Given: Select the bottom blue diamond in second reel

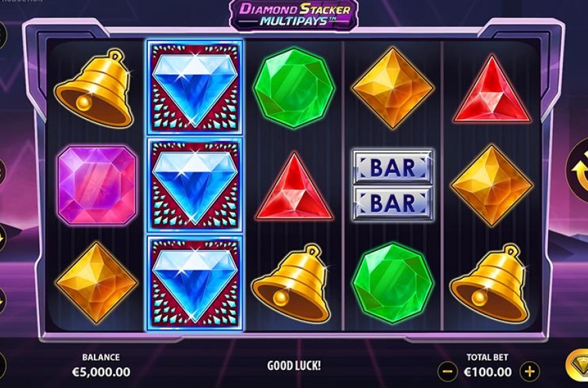Looking at the screenshot, I should (195, 284).
